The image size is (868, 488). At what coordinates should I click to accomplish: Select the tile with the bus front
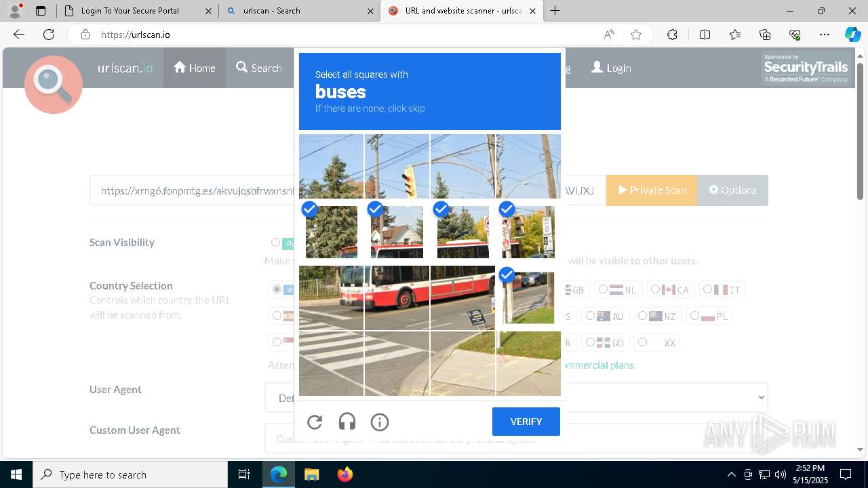pos(332,298)
